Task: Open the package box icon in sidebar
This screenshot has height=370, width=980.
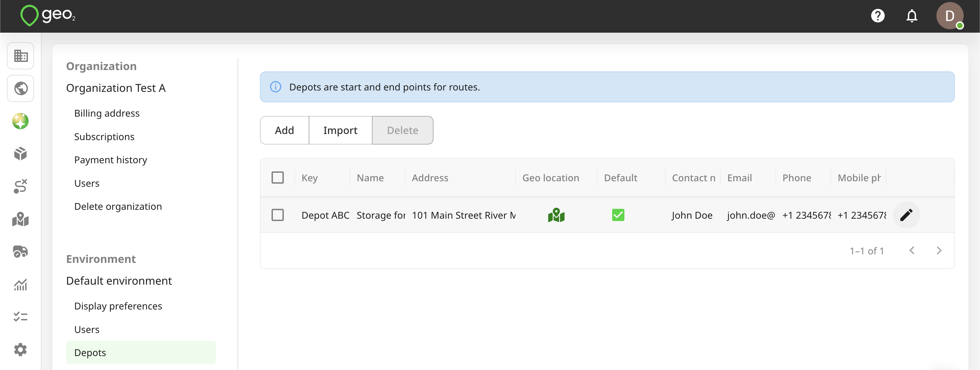Action: tap(20, 154)
